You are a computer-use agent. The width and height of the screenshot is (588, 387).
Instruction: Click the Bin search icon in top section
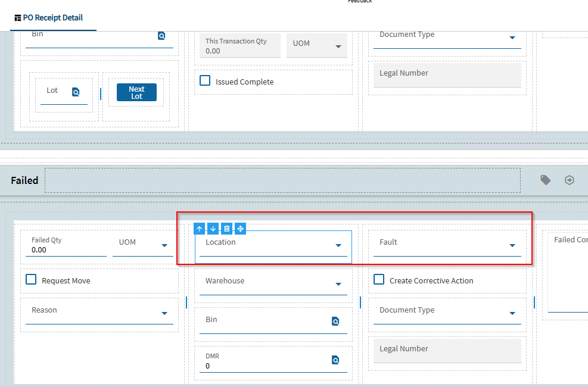click(x=161, y=36)
